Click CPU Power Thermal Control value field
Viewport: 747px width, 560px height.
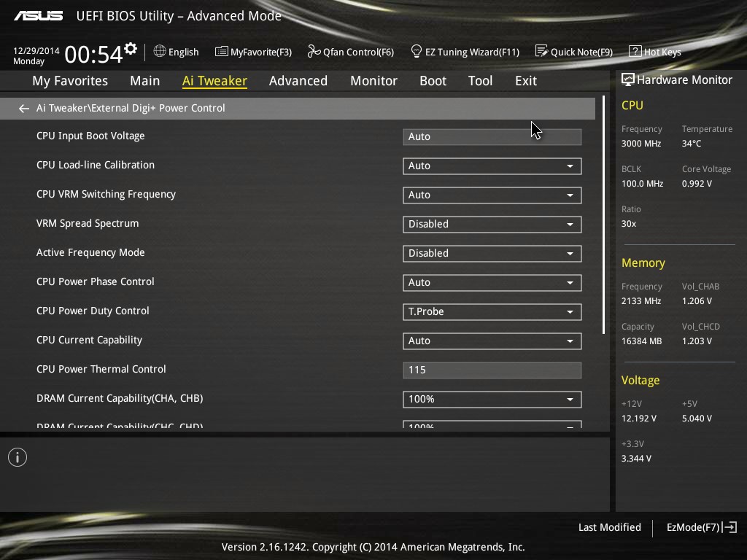pos(492,370)
